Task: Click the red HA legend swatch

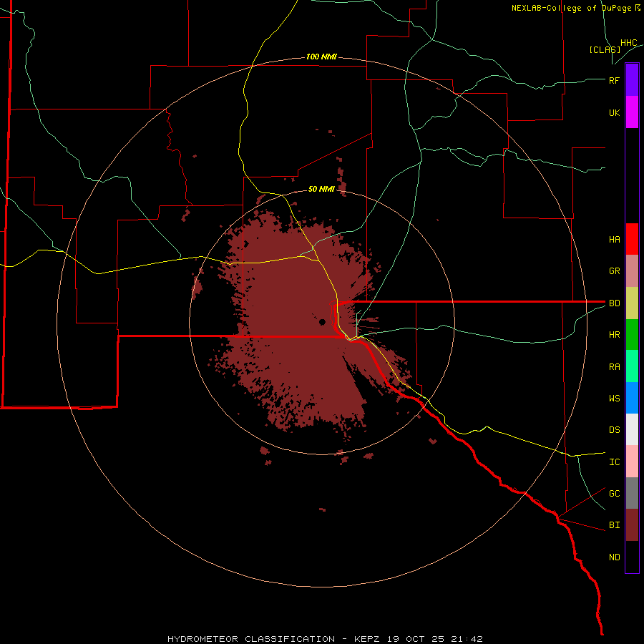Action: point(632,239)
